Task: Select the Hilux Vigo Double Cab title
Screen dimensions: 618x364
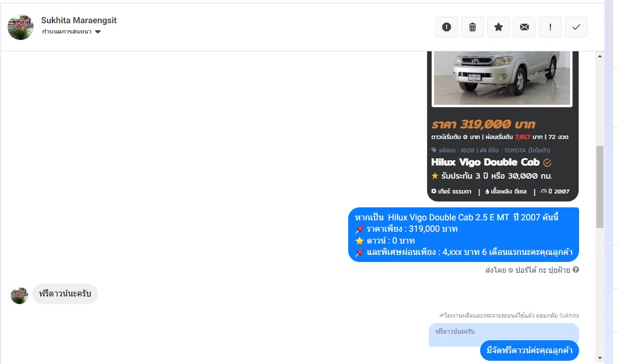Action: 485,162
